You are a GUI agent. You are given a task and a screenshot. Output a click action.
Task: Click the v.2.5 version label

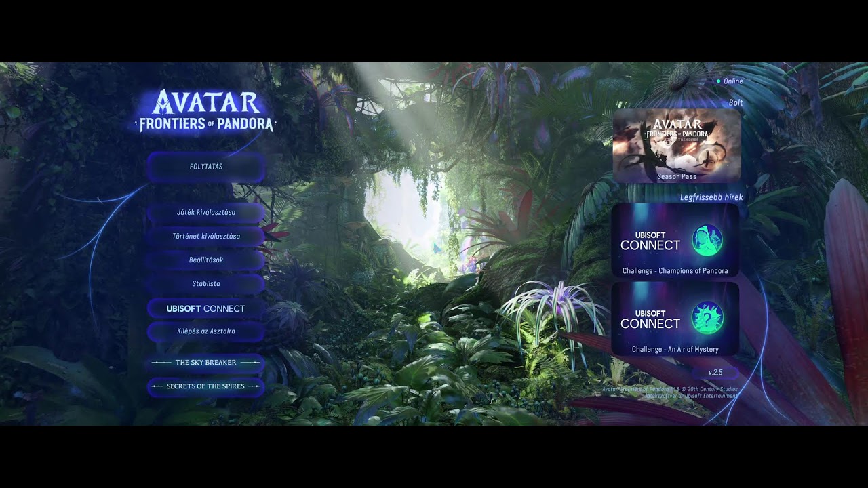tap(715, 373)
